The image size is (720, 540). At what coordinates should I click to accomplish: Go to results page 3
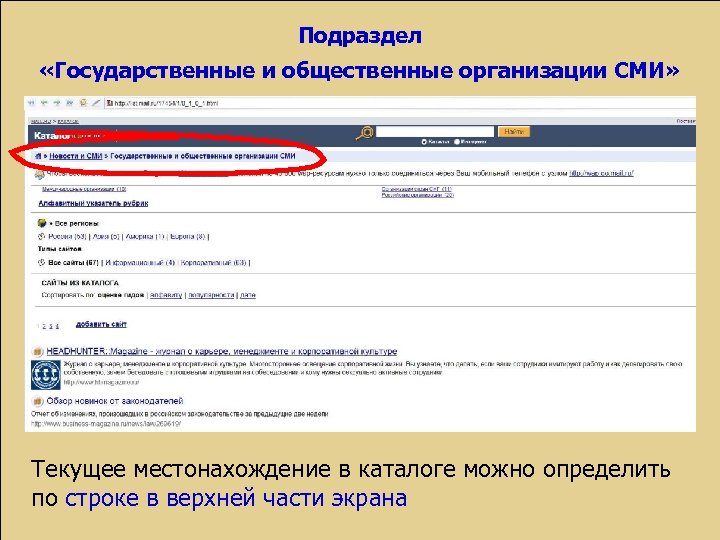click(51, 327)
